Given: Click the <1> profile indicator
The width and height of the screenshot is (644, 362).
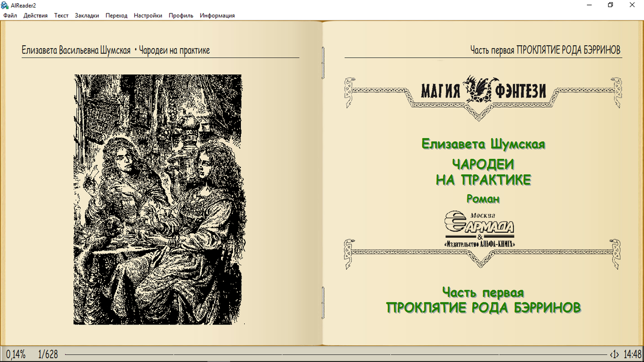Looking at the screenshot, I should point(614,354).
